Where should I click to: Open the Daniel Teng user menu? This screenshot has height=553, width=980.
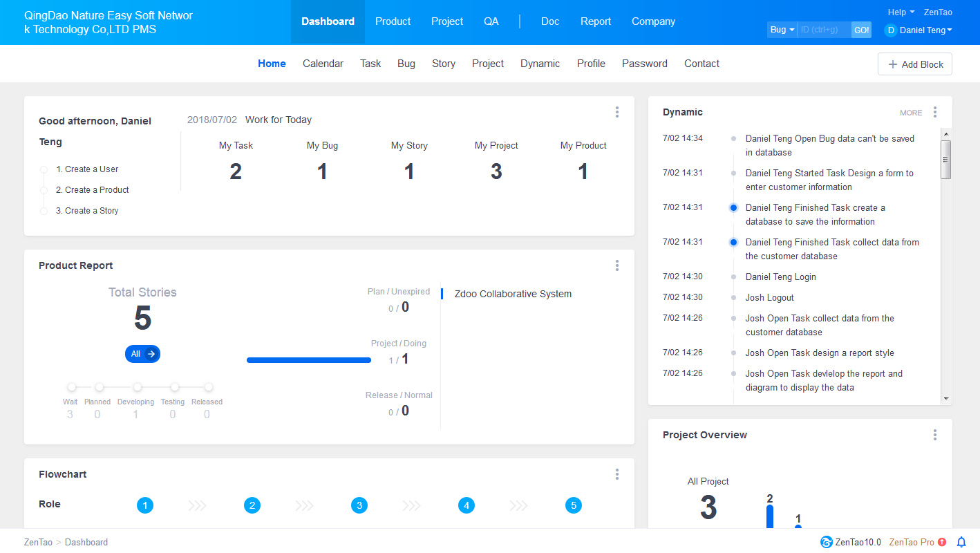[918, 30]
